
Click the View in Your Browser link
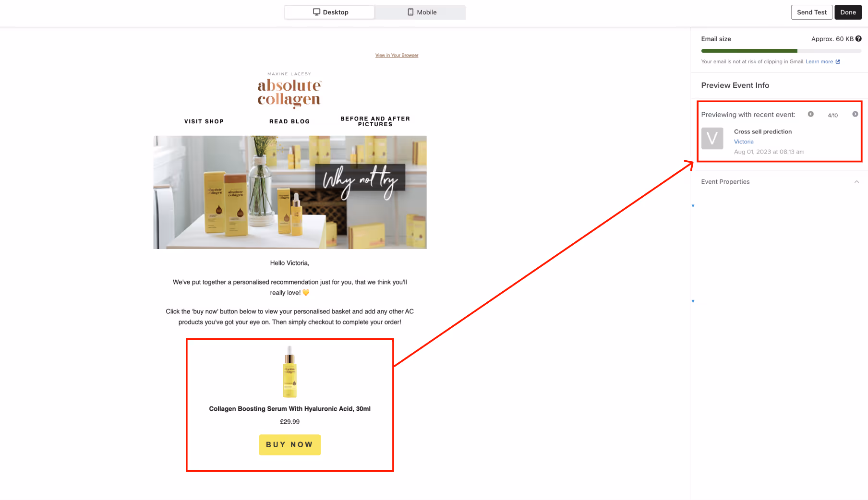[x=397, y=55]
